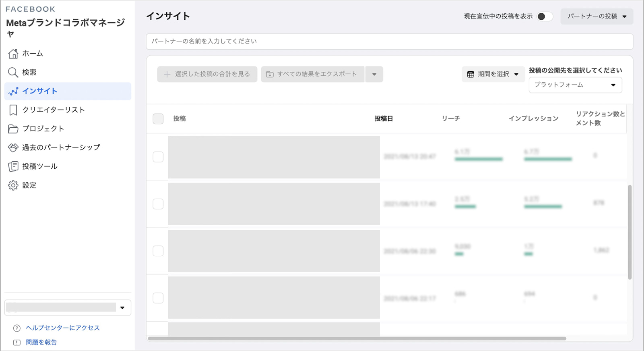Image resolution: width=644 pixels, height=351 pixels.
Task: Check the first post row checkbox
Action: pyautogui.click(x=158, y=157)
